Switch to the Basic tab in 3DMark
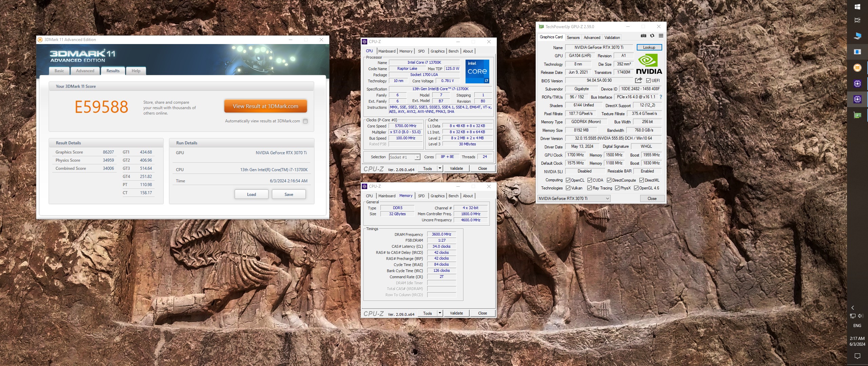The width and height of the screenshot is (868, 366). pyautogui.click(x=59, y=71)
